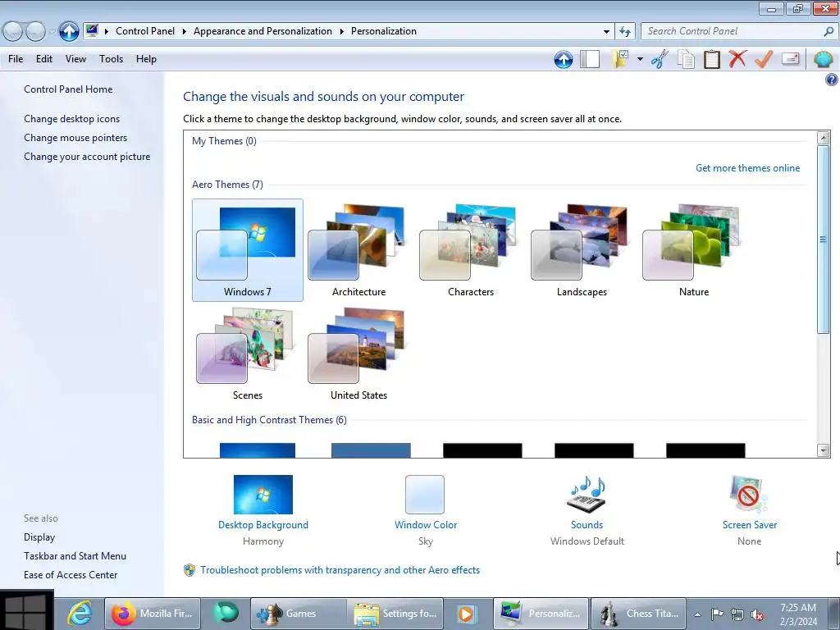Click the themes list scroll up arrow
The image size is (840, 630).
pos(824,138)
